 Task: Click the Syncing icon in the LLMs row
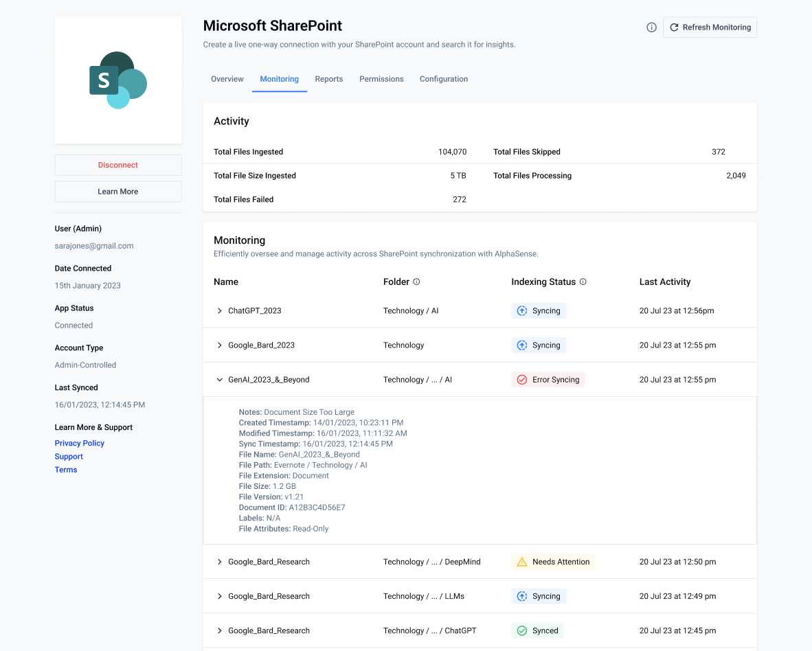[522, 596]
